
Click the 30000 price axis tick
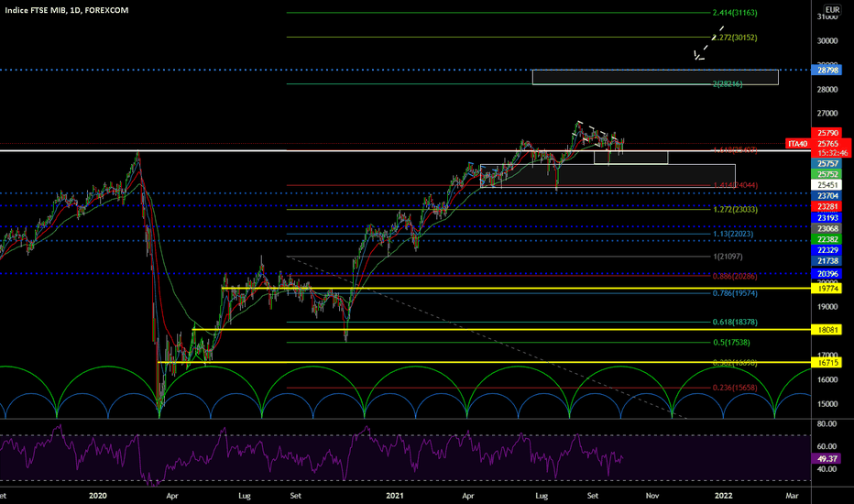point(827,41)
